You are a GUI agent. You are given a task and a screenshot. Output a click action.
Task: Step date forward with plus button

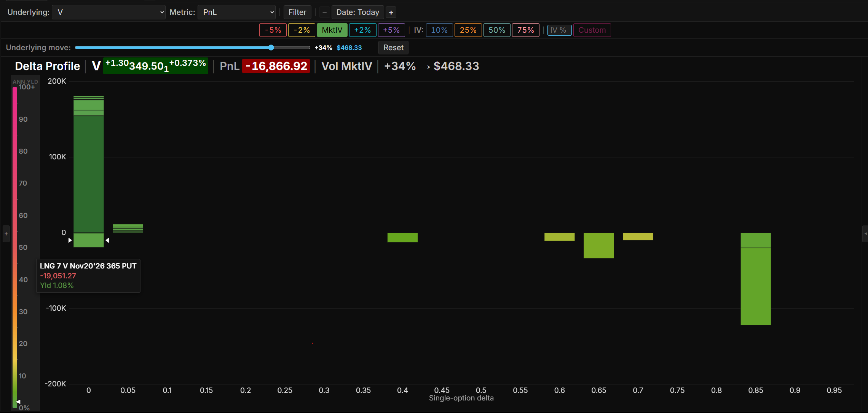tap(391, 13)
